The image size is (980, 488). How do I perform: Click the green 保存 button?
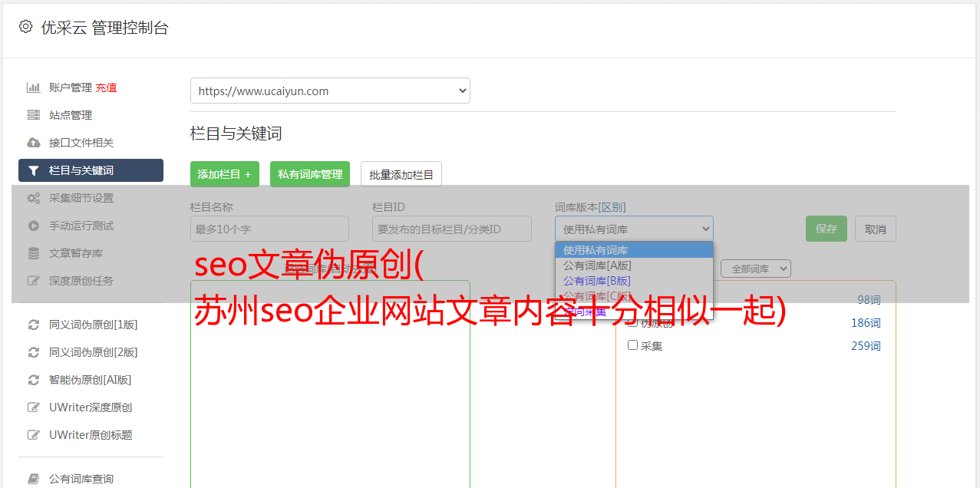(x=827, y=229)
